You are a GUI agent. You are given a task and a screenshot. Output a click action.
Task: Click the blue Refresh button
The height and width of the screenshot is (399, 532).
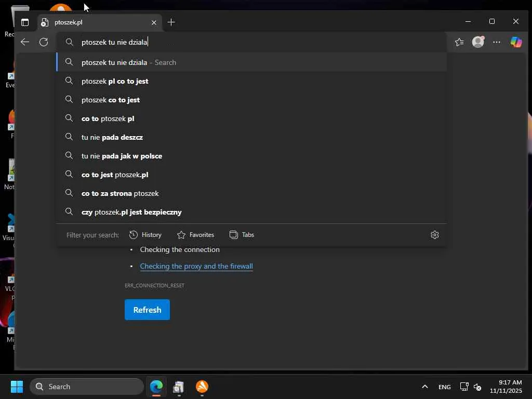(x=147, y=310)
